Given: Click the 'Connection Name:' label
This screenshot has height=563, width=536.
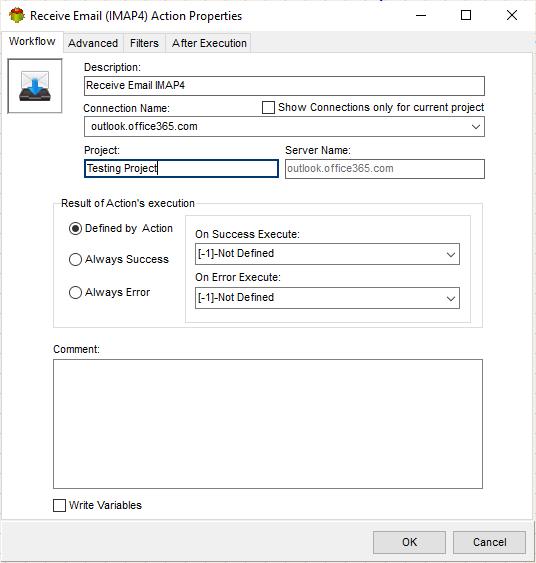Looking at the screenshot, I should click(126, 108).
